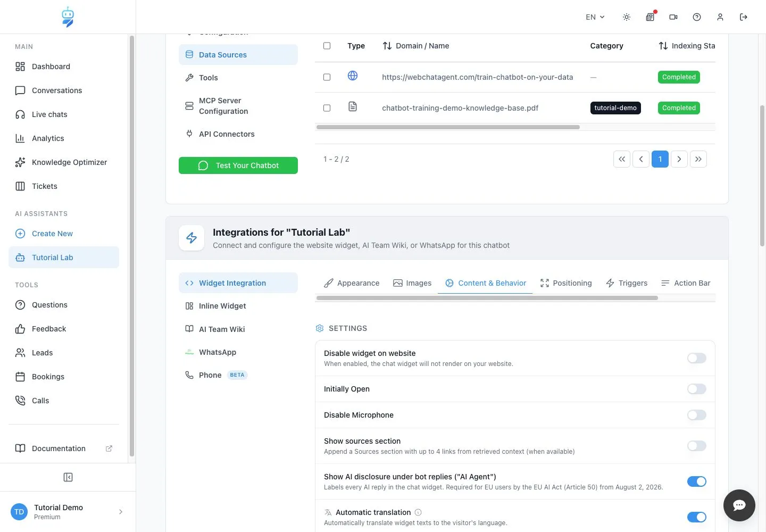
Task: Open Inline Widget integration
Action: [x=238, y=306]
